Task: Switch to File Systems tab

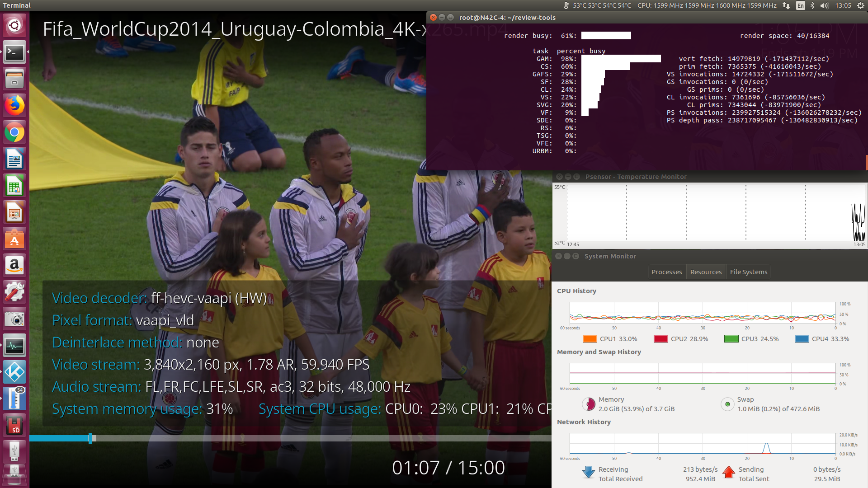Action: pos(749,272)
